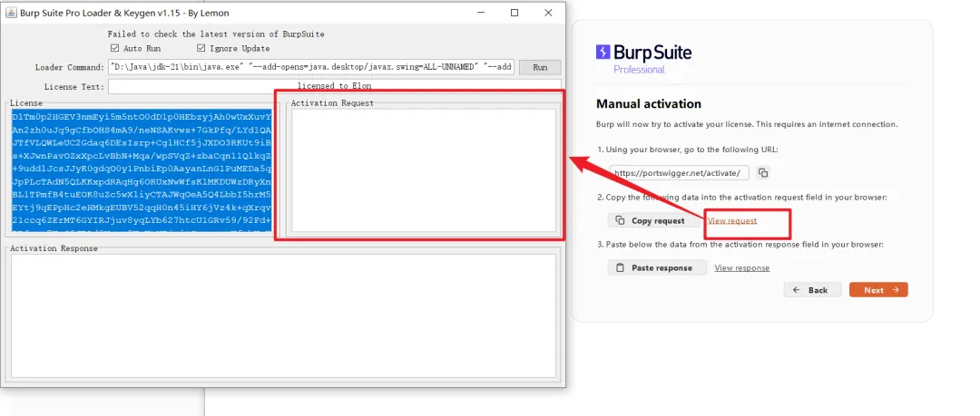
Task: Click license line starting with 'BLlTPmfB4tuEOK'
Action: tap(142, 195)
